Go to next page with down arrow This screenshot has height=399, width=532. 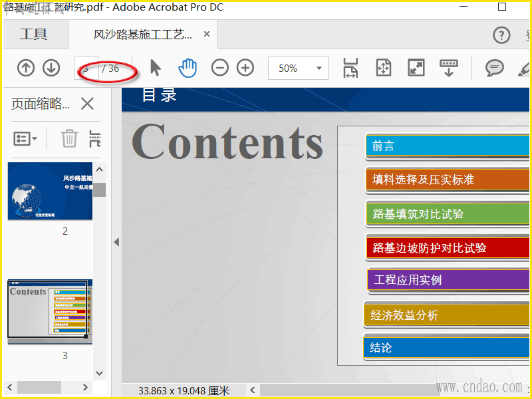click(x=51, y=68)
